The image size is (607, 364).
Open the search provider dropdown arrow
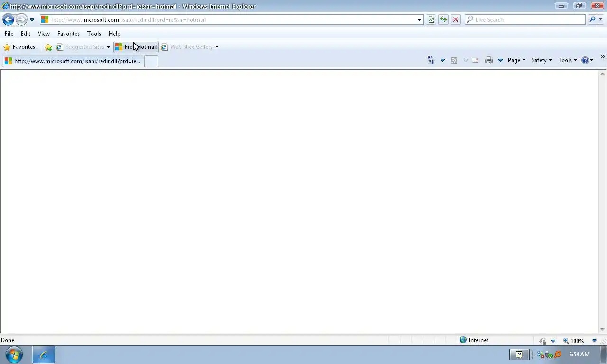click(x=601, y=20)
